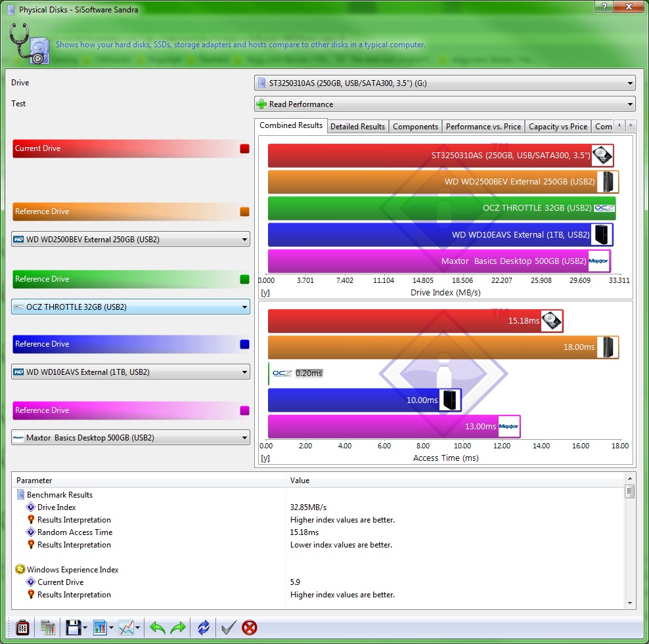Click the green forward arrow
The height and width of the screenshot is (644, 649).
(x=178, y=628)
